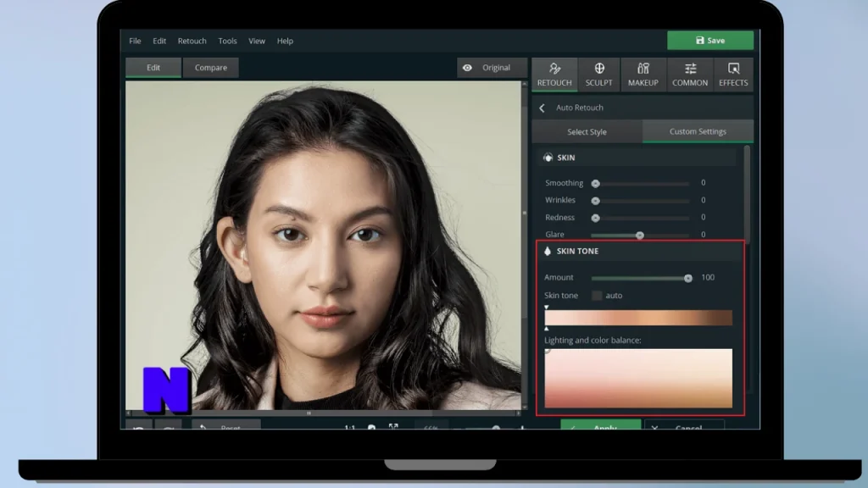Click the SKIN TONE section header
Screen dimensions: 868x488
[x=640, y=251]
